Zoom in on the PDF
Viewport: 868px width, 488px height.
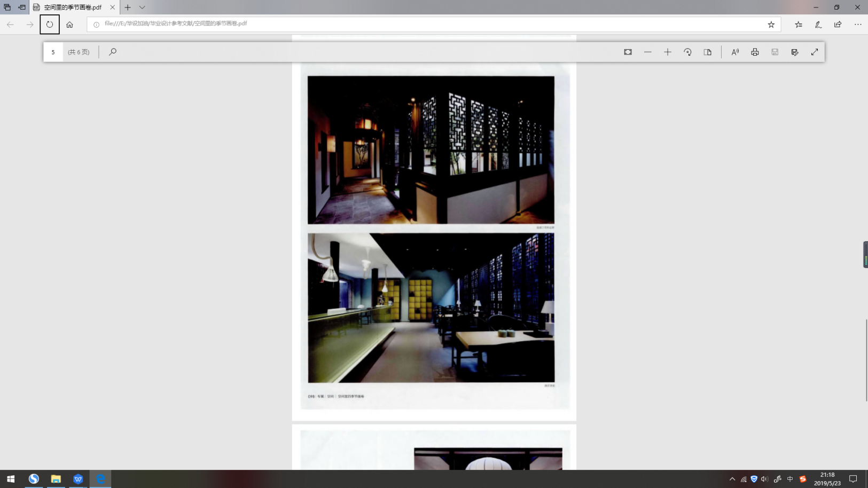[668, 52]
